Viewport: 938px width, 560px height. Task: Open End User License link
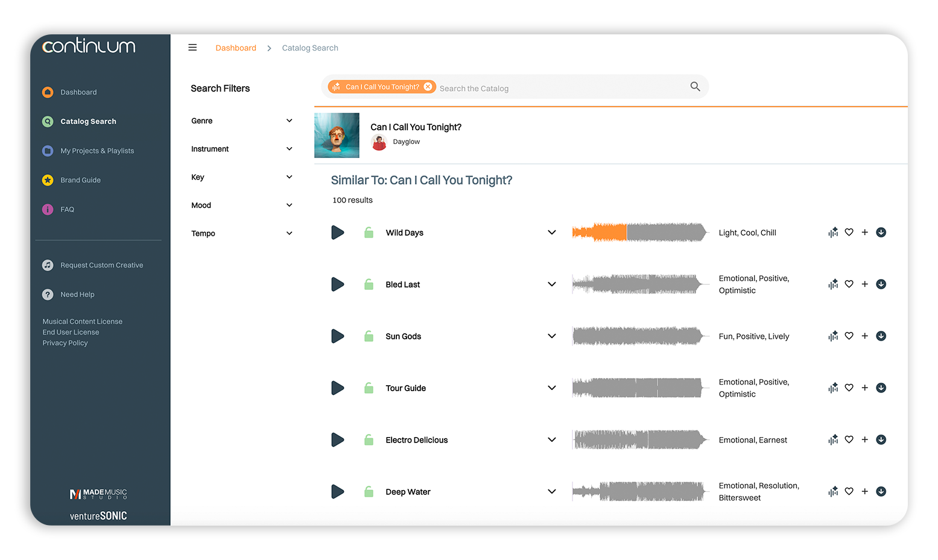(71, 332)
